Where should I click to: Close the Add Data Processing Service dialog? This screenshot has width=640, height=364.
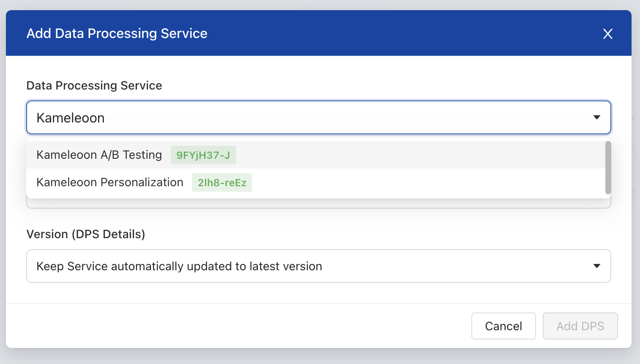coord(607,34)
